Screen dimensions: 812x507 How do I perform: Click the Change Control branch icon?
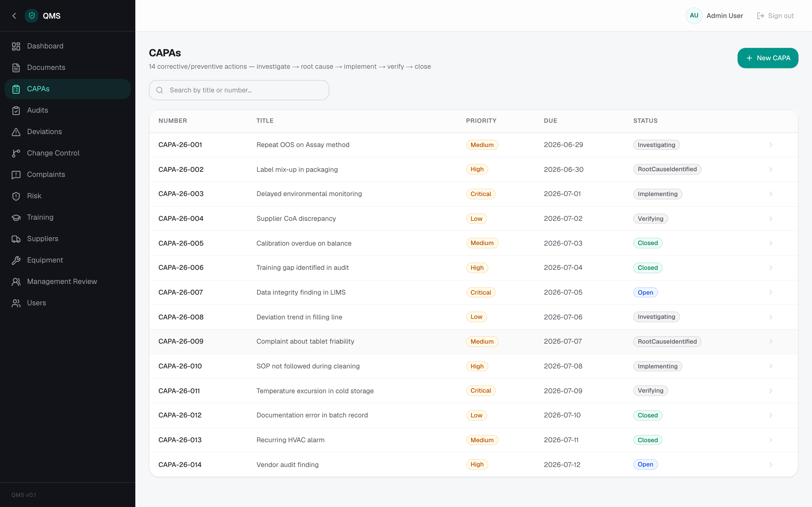(16, 153)
